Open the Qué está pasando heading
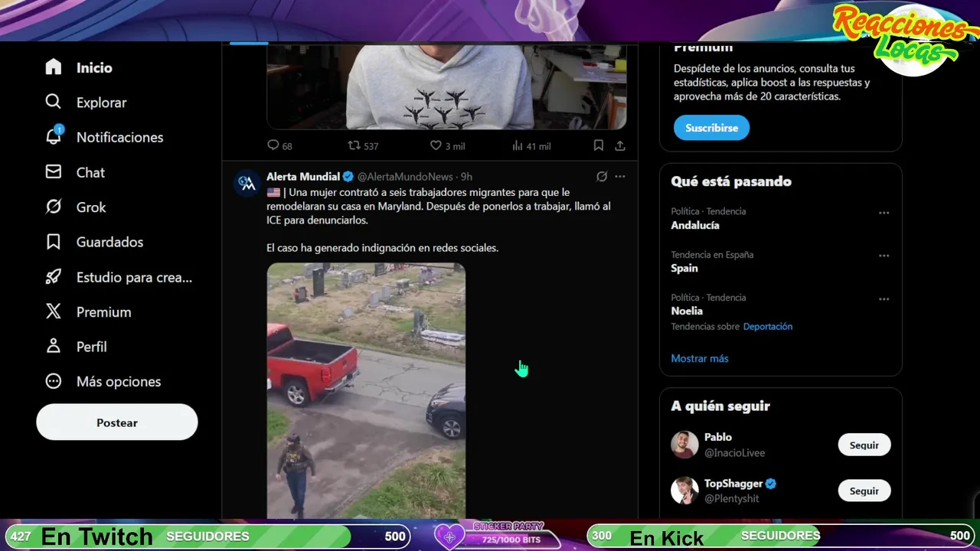Screen dimensions: 980x551 (731, 181)
